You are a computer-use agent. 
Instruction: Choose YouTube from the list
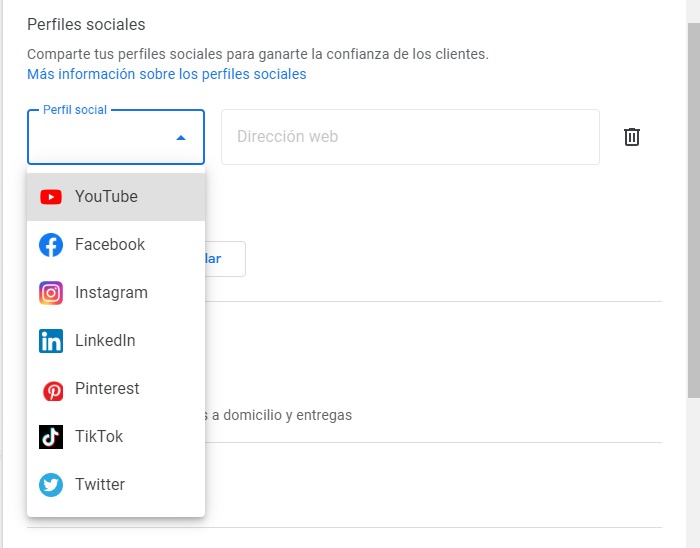coord(116,197)
